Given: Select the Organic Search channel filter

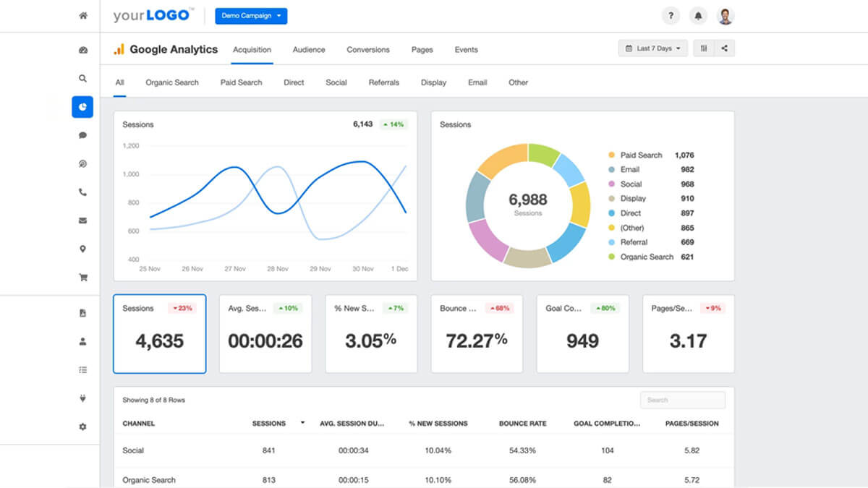Looking at the screenshot, I should coord(171,82).
